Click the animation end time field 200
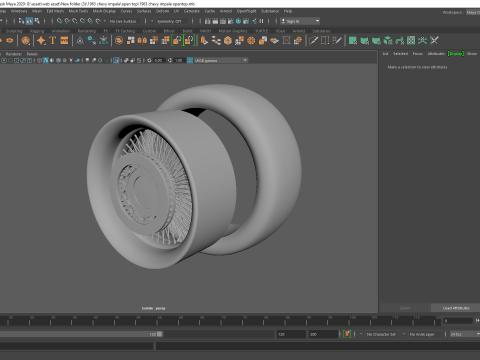The width and height of the screenshot is (480, 360). [323, 334]
